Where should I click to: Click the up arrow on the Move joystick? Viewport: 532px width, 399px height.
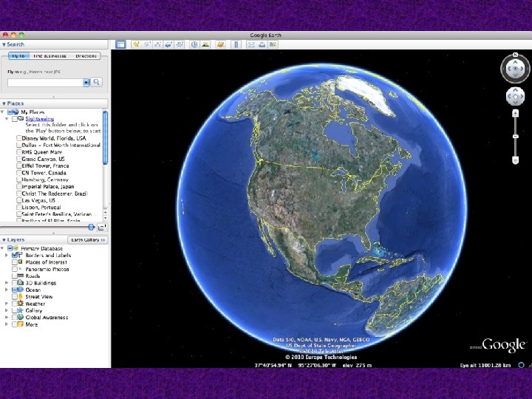tap(516, 90)
